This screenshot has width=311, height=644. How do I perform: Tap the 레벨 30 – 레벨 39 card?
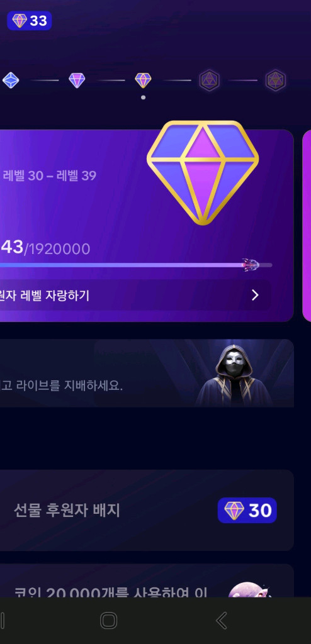click(147, 226)
